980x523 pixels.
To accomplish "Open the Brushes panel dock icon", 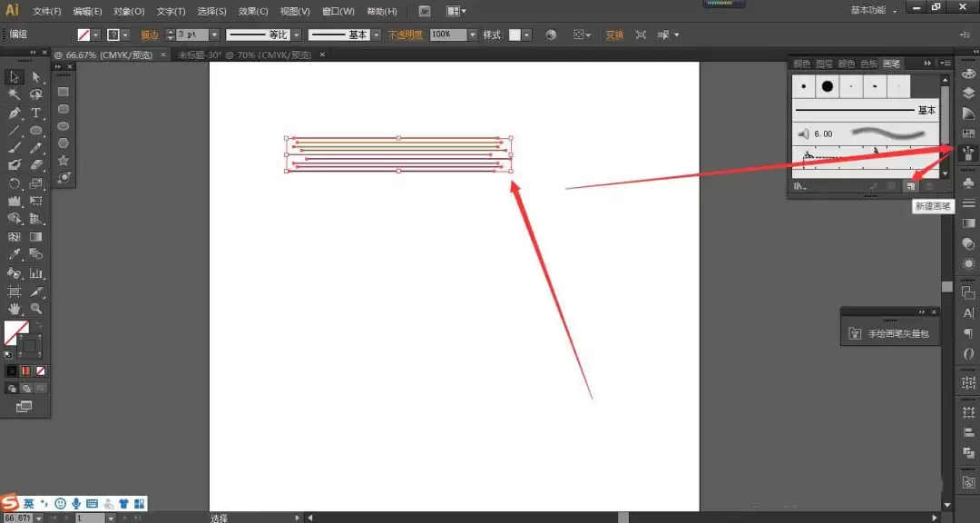I will coord(968,152).
